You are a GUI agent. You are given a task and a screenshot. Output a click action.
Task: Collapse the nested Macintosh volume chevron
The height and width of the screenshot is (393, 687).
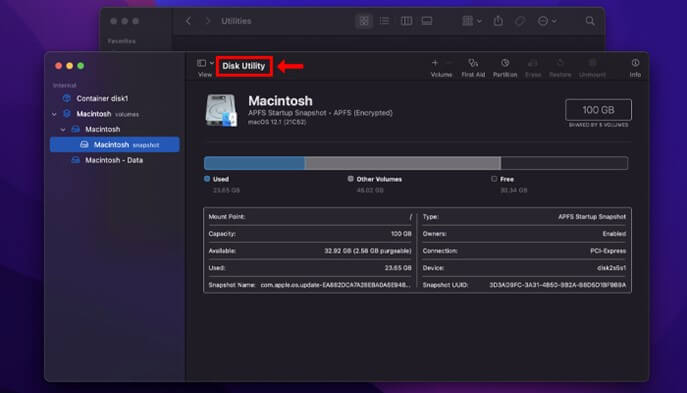click(x=63, y=130)
